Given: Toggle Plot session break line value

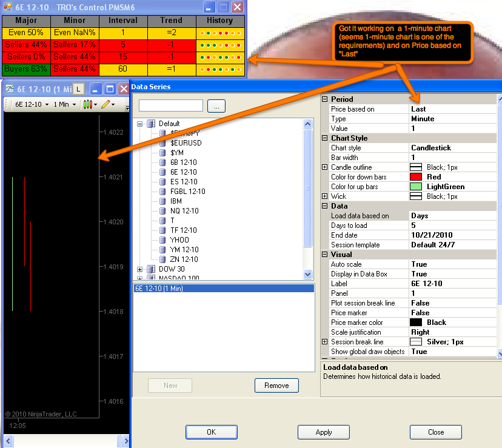Looking at the screenshot, I should [453, 303].
